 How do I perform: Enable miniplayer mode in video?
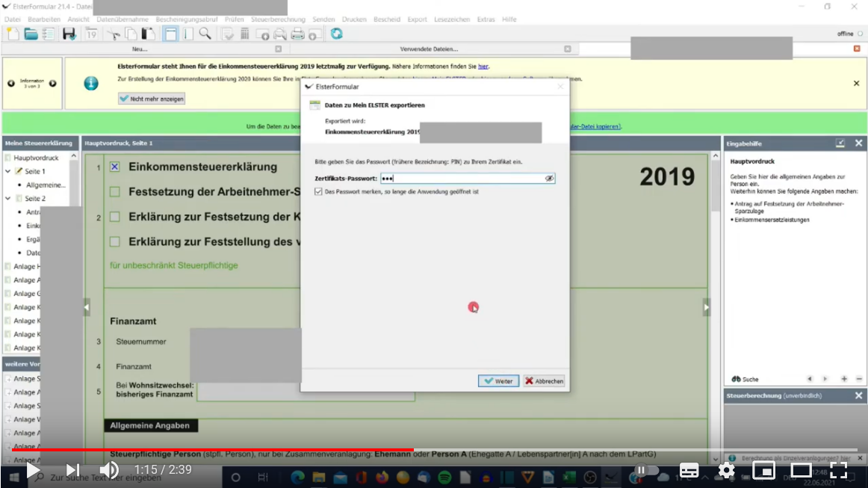[x=763, y=470]
